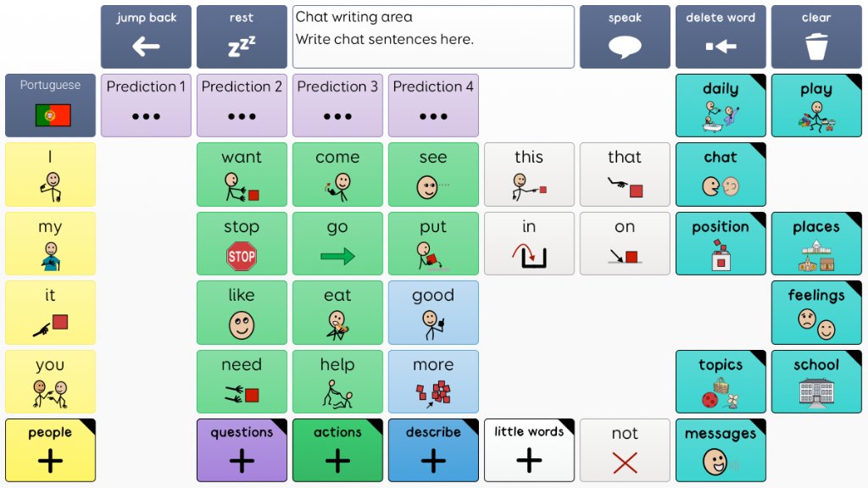Open the 'messages' topic page

click(x=721, y=450)
